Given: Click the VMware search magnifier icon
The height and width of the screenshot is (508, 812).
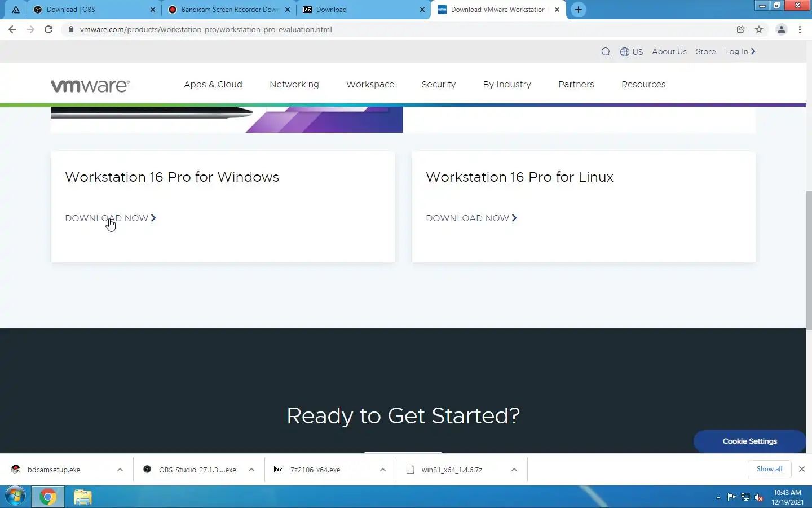Looking at the screenshot, I should coord(606,52).
